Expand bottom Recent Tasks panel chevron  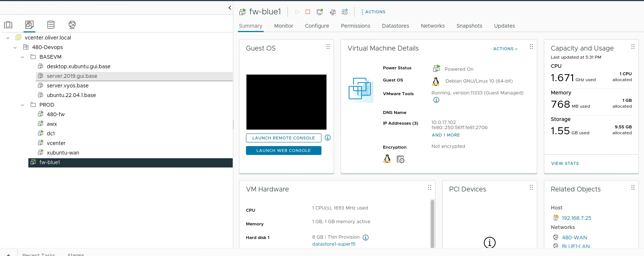8,254
